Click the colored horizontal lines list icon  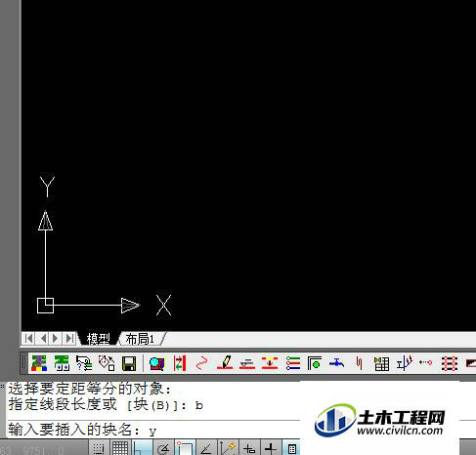click(292, 363)
